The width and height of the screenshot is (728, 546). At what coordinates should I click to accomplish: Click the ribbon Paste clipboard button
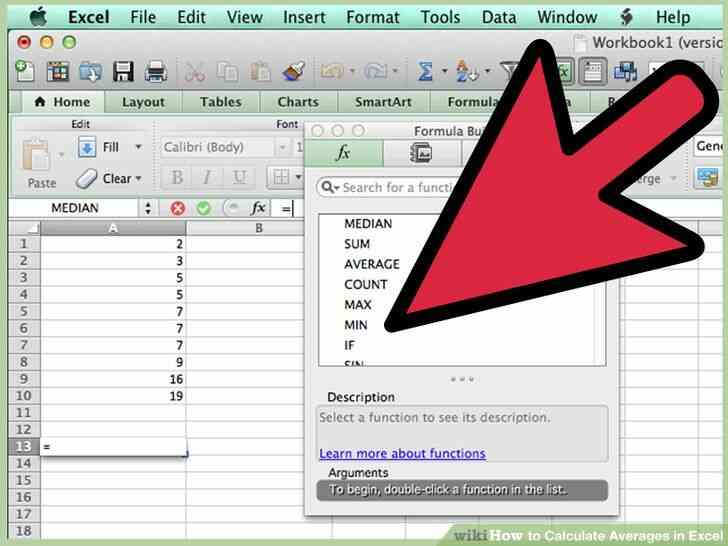click(36, 155)
